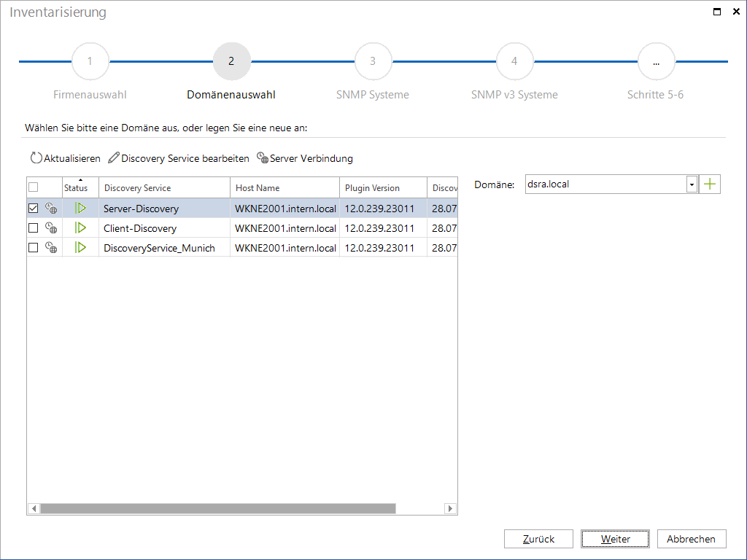Sort by Host Name column header
747x560 pixels.
point(285,188)
